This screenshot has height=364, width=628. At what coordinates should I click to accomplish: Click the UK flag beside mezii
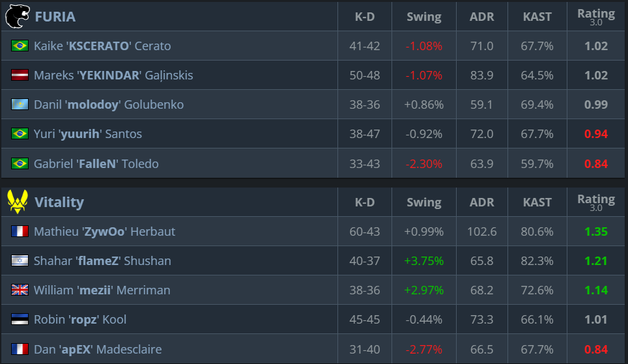(20, 290)
